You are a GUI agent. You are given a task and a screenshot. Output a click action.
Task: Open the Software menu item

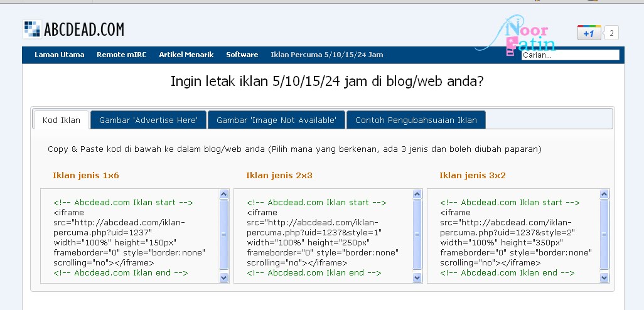(242, 55)
